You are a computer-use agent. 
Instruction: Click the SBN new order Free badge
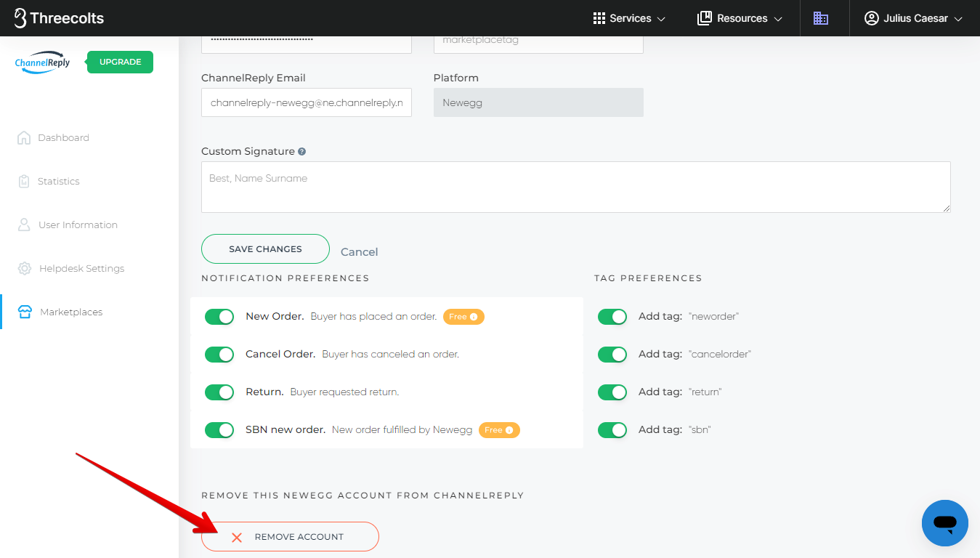(499, 430)
